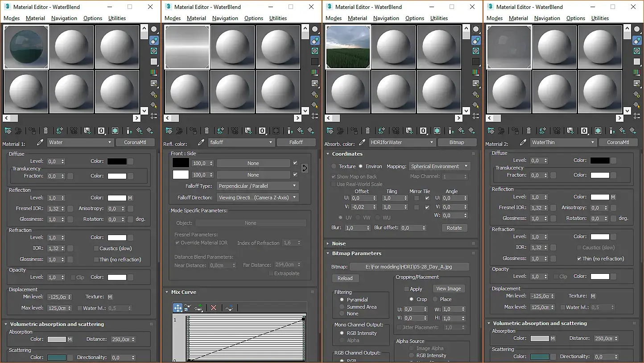This screenshot has height=363, width=644.
Task: Click the Rotate button under Coordinates
Action: [x=454, y=228]
